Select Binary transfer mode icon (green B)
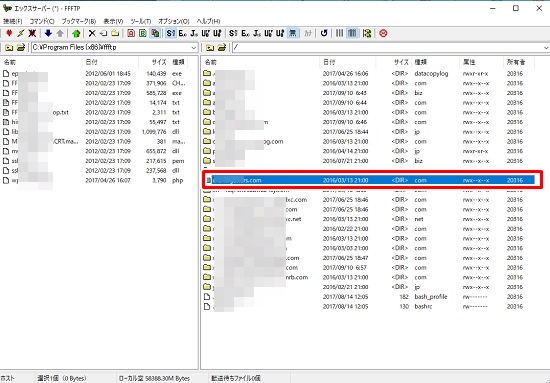 [x=143, y=33]
